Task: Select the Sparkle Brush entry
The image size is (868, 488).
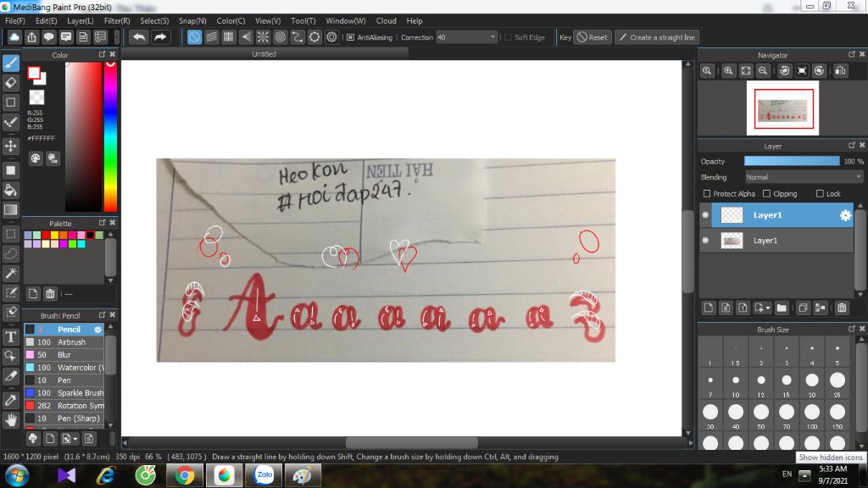Action: tap(64, 393)
